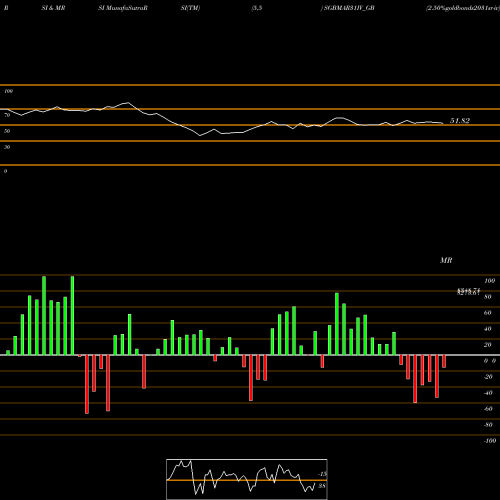500x500 pixels.
Task: Click the -15 label in the mini chart
Action: tap(322, 474)
